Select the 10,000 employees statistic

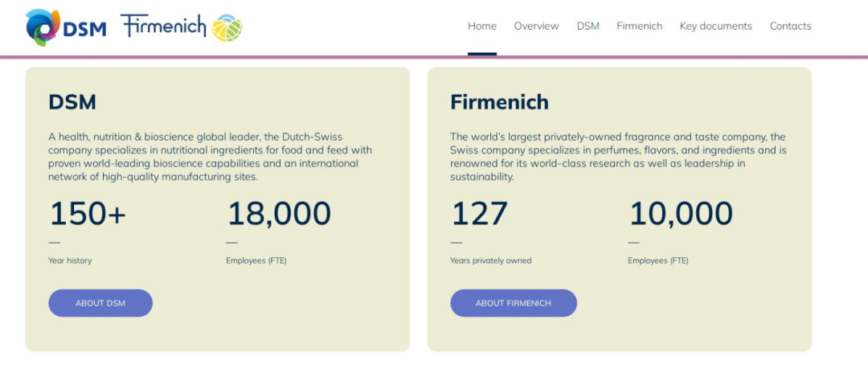click(681, 214)
